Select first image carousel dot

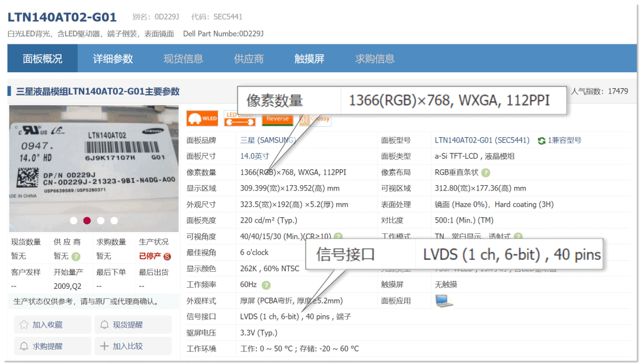(x=73, y=221)
